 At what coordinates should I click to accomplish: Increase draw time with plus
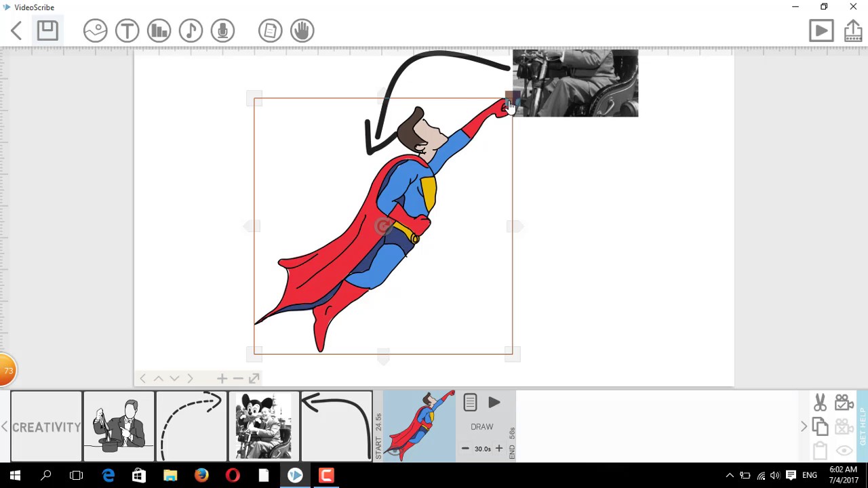(499, 449)
